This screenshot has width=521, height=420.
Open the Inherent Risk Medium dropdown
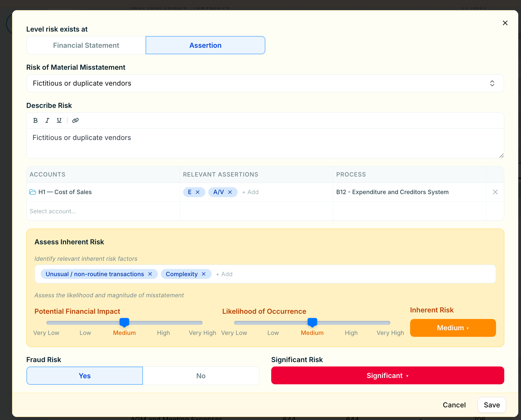[x=453, y=328]
